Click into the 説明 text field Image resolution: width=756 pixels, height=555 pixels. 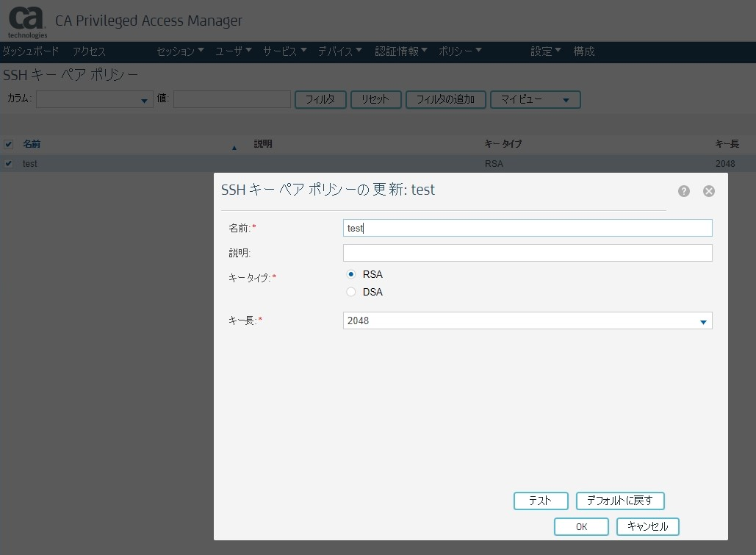pos(527,253)
